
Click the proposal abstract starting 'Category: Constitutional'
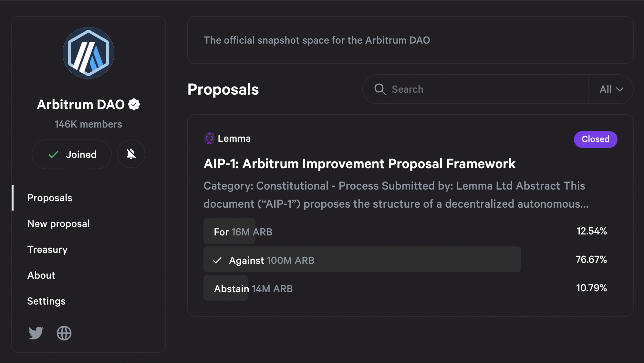(x=396, y=195)
